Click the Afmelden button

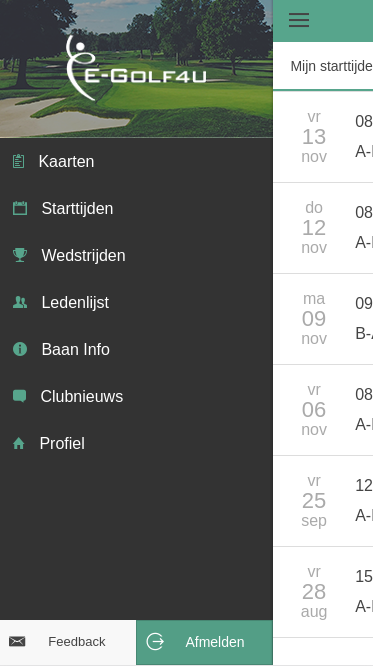[204, 642]
